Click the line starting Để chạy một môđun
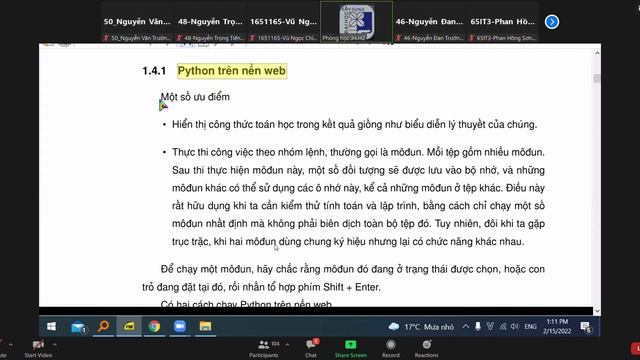Image resolution: width=640 pixels, height=360 pixels. tap(353, 269)
